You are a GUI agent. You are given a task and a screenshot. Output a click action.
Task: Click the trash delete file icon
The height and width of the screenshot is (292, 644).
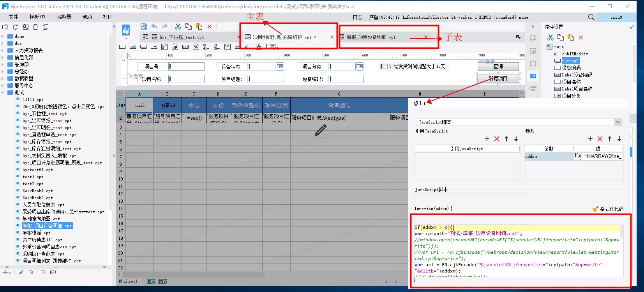35,27
